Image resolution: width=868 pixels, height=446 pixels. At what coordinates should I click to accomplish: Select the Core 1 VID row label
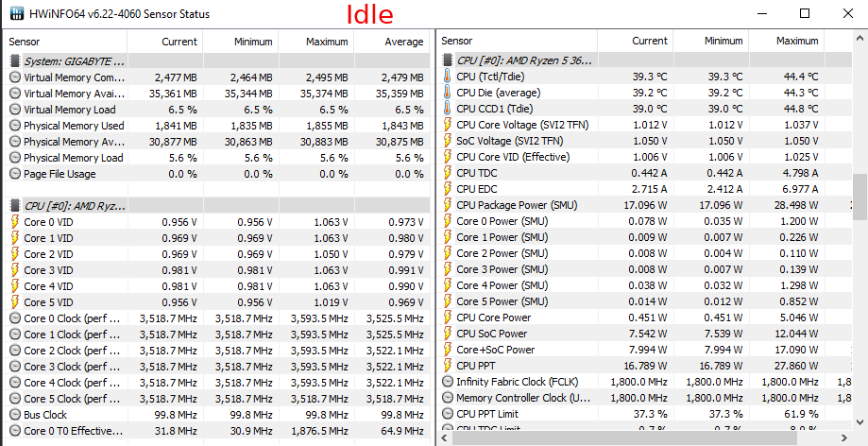pyautogui.click(x=48, y=238)
